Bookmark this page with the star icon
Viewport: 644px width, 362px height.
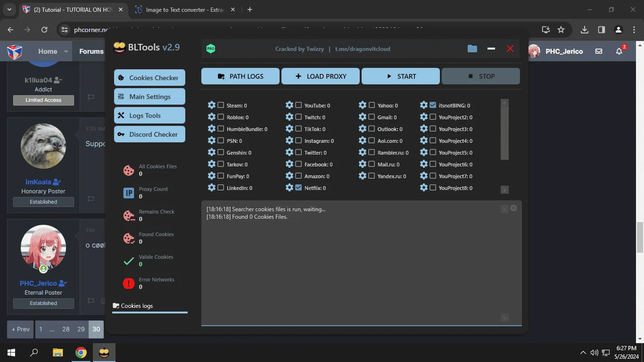pyautogui.click(x=561, y=30)
